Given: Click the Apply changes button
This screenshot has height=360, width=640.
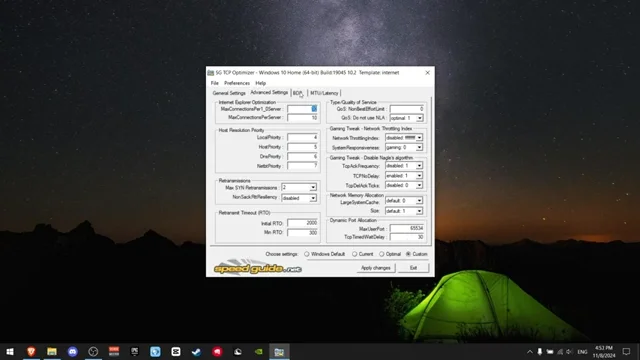Looking at the screenshot, I should pos(376,268).
